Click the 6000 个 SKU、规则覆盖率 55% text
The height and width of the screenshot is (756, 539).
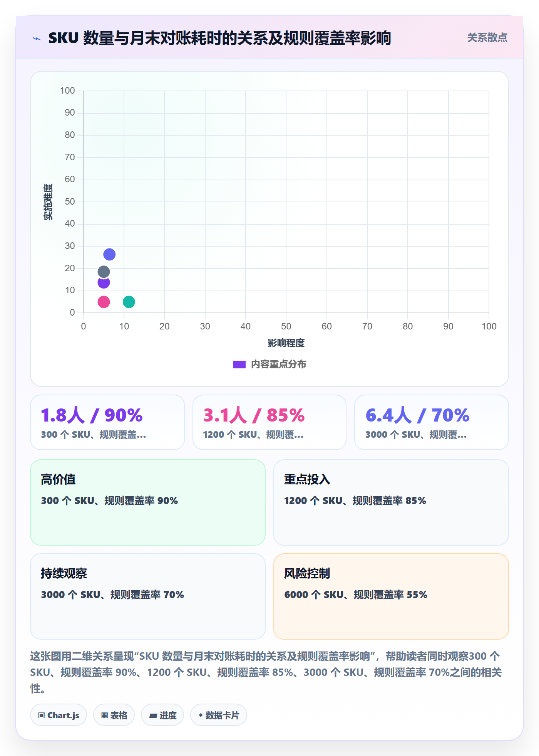click(356, 595)
